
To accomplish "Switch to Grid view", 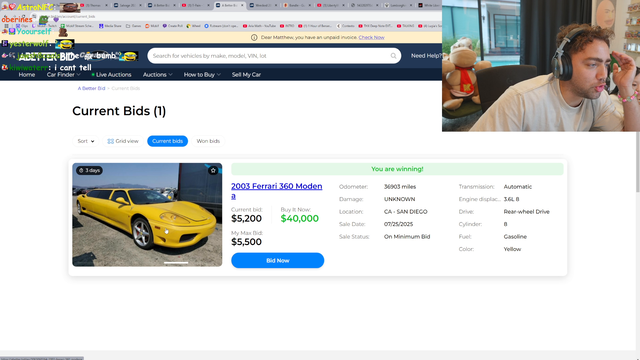I will pyautogui.click(x=123, y=141).
